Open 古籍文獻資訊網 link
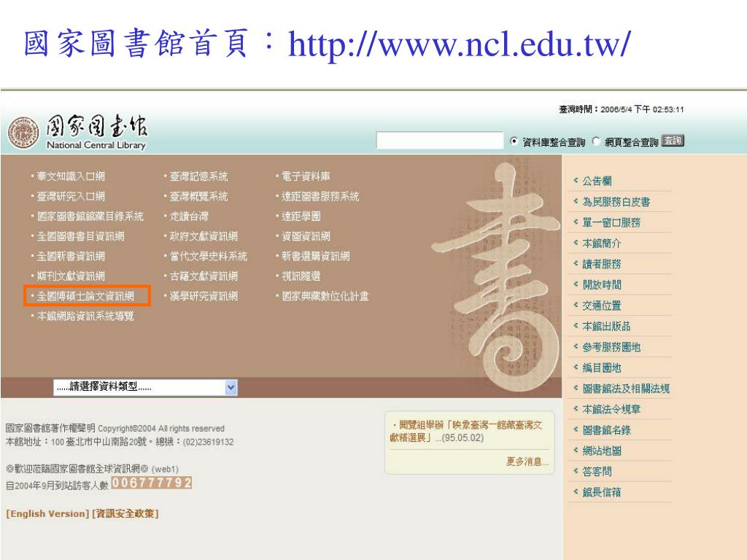The height and width of the screenshot is (560, 747). click(204, 276)
